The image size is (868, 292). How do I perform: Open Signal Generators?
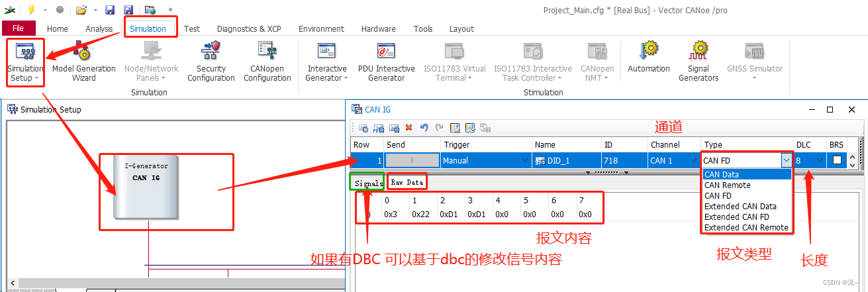698,62
